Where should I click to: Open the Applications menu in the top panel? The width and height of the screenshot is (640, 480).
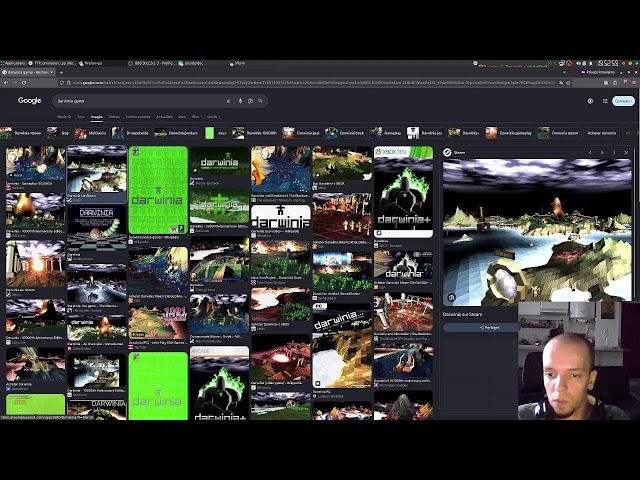(13, 63)
